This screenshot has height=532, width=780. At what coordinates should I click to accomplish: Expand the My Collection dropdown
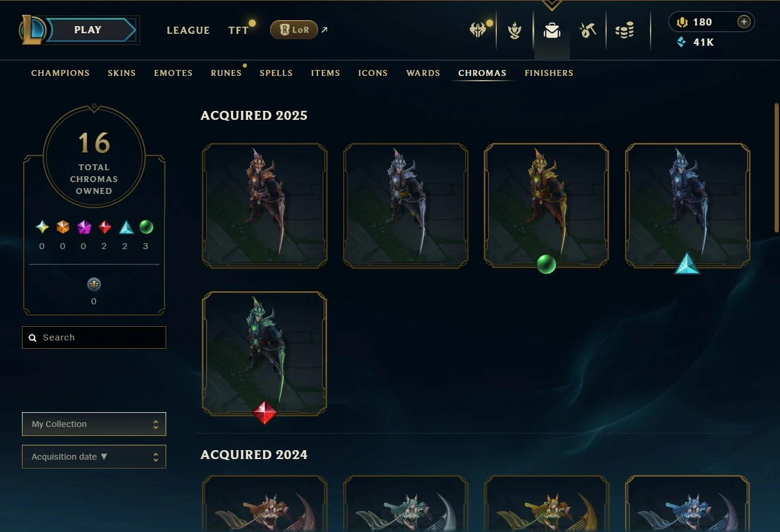point(94,424)
